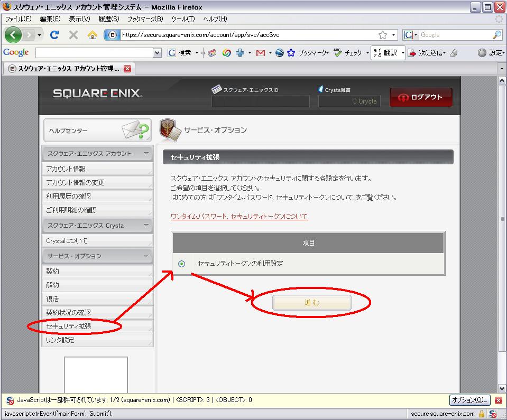Click the blue globe icon in Google toolbar

tap(279, 53)
